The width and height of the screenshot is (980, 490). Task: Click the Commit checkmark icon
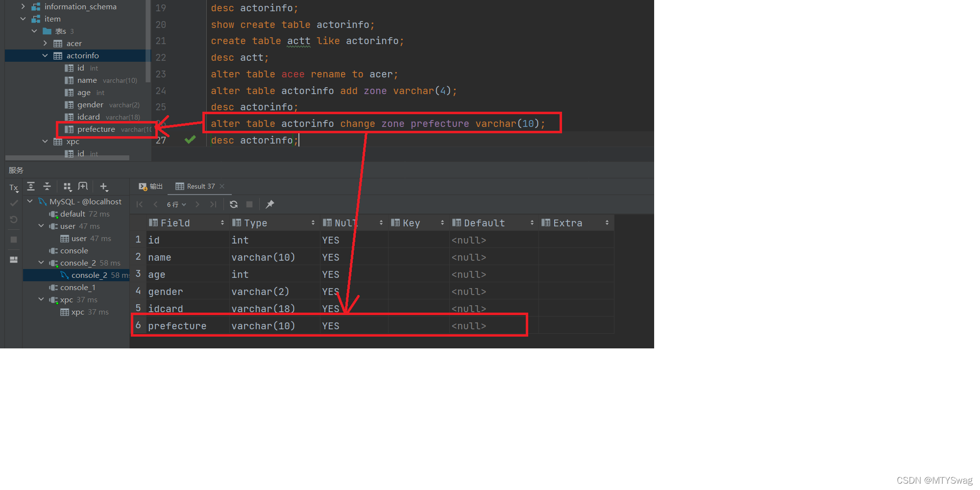[x=14, y=203]
